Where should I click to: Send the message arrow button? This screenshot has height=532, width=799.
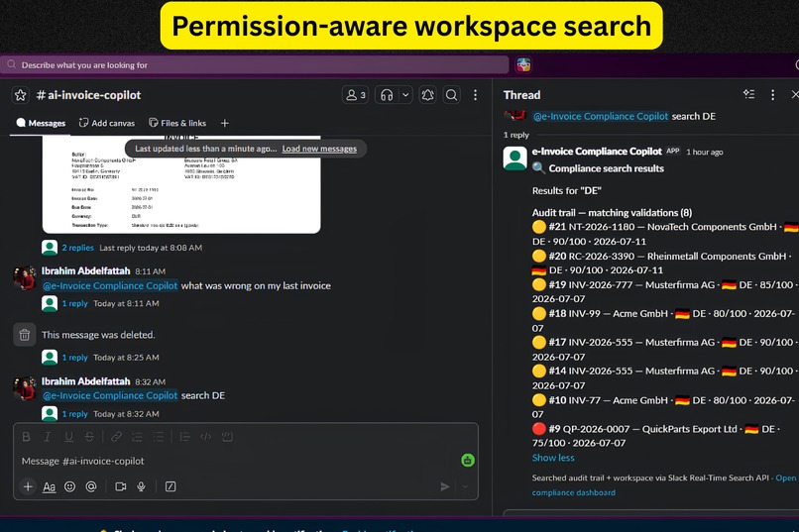click(445, 486)
